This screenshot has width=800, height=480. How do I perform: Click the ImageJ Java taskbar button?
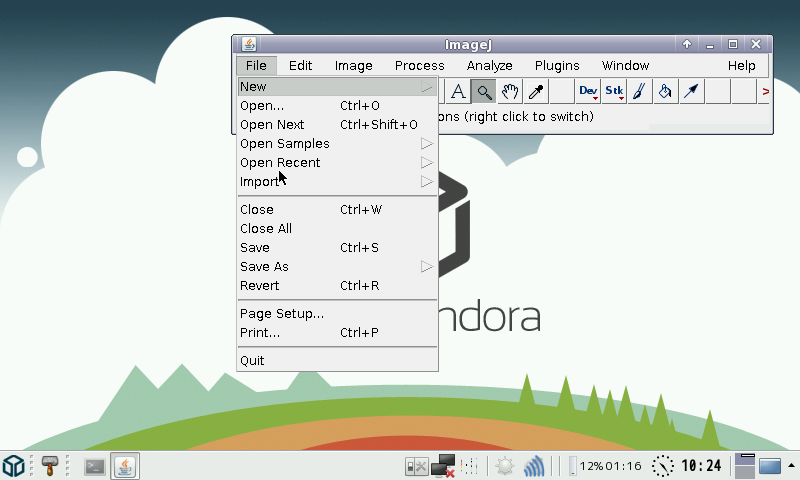coord(125,466)
